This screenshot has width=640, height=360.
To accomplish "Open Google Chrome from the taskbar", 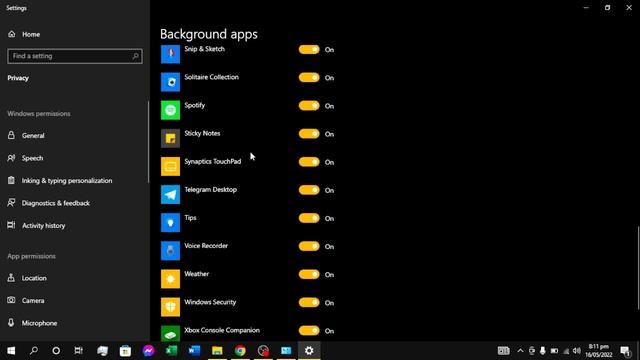I will [240, 351].
